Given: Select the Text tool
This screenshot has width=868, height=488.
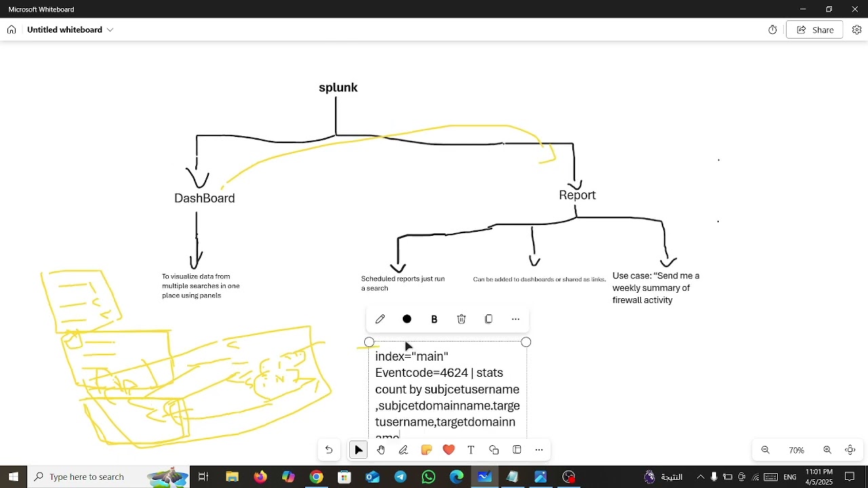Looking at the screenshot, I should pyautogui.click(x=471, y=450).
